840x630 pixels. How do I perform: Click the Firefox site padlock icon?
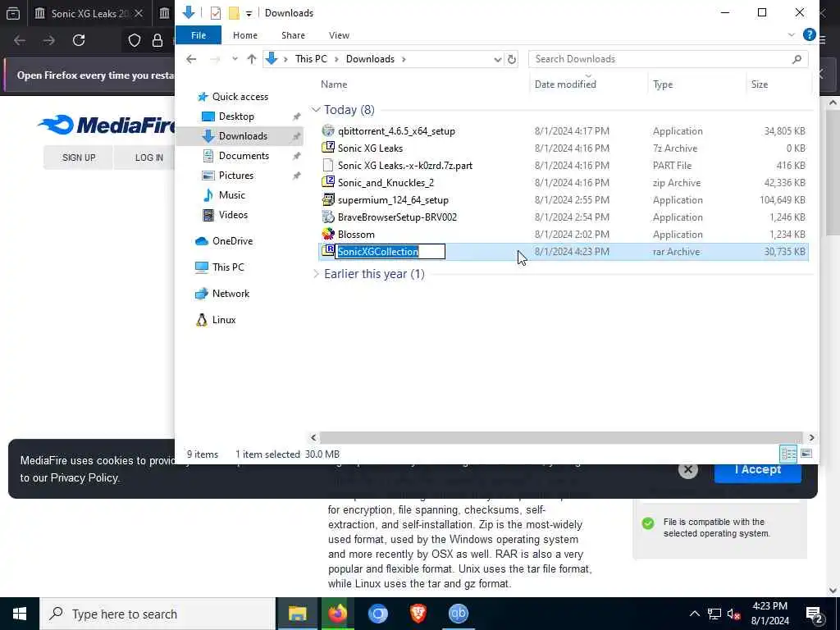157,40
